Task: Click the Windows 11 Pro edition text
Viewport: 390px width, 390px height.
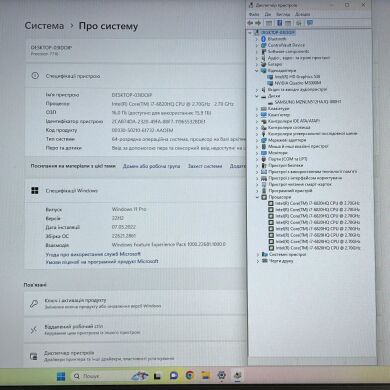Action: point(129,209)
